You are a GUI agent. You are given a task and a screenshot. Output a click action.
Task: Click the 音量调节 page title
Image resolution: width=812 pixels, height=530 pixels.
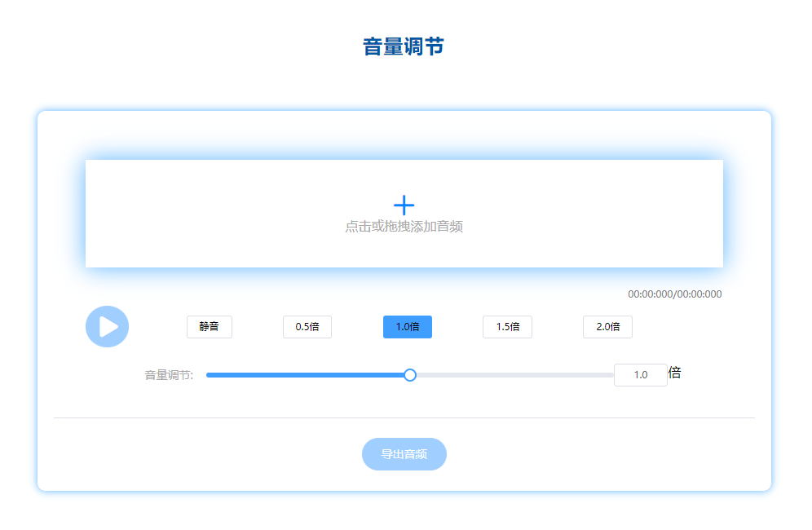[404, 46]
